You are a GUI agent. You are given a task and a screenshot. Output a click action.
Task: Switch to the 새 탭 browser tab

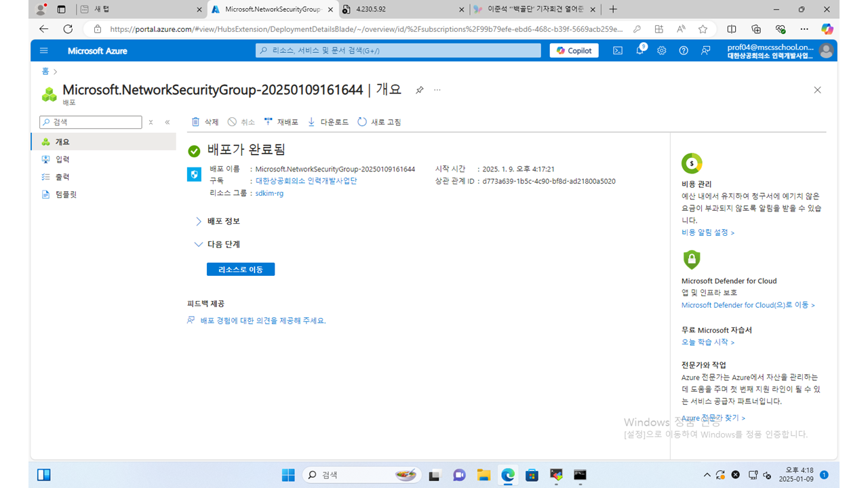(140, 9)
